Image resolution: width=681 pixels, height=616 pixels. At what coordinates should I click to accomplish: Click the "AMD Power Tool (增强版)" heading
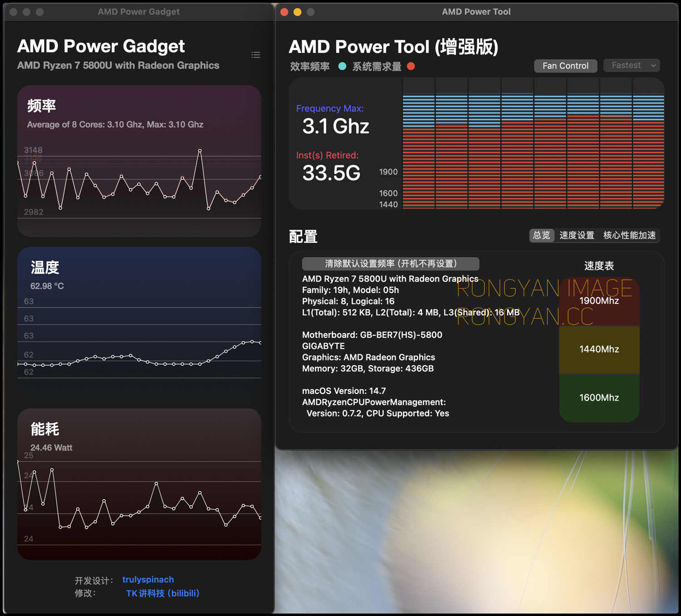pos(394,47)
